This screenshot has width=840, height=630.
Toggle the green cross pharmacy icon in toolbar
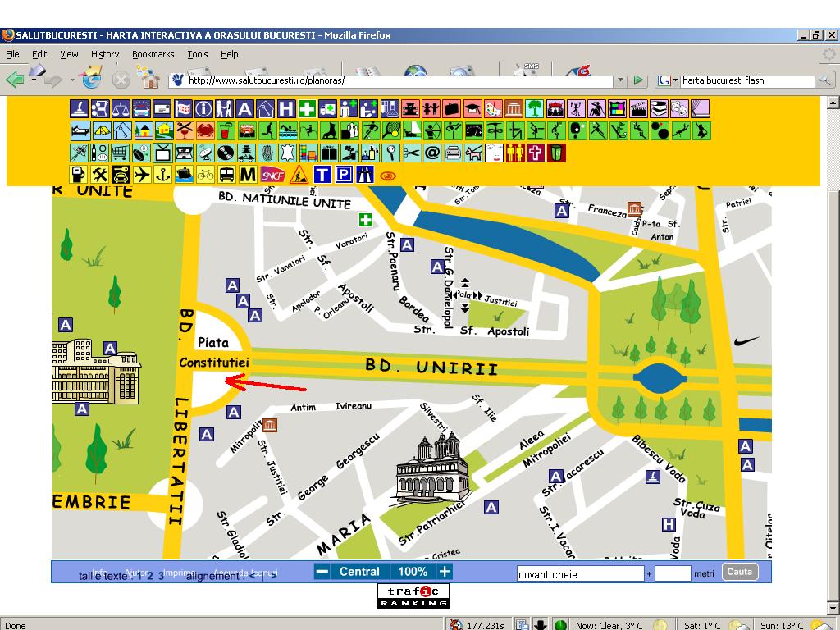tap(307, 109)
